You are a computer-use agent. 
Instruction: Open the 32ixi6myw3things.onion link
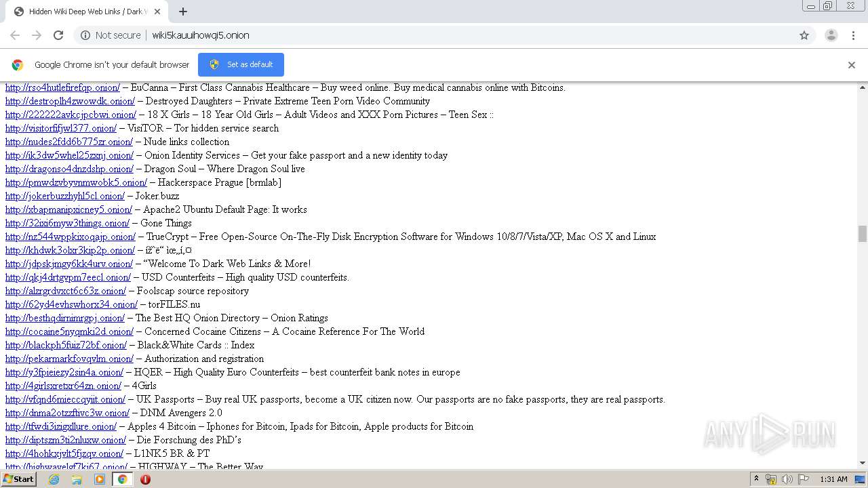[x=67, y=223]
